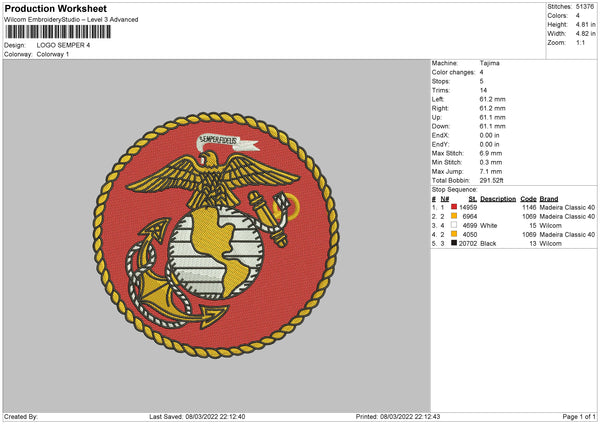This screenshot has height=424, width=600.
Task: Select the Stitches value 51376
Action: coord(585,7)
